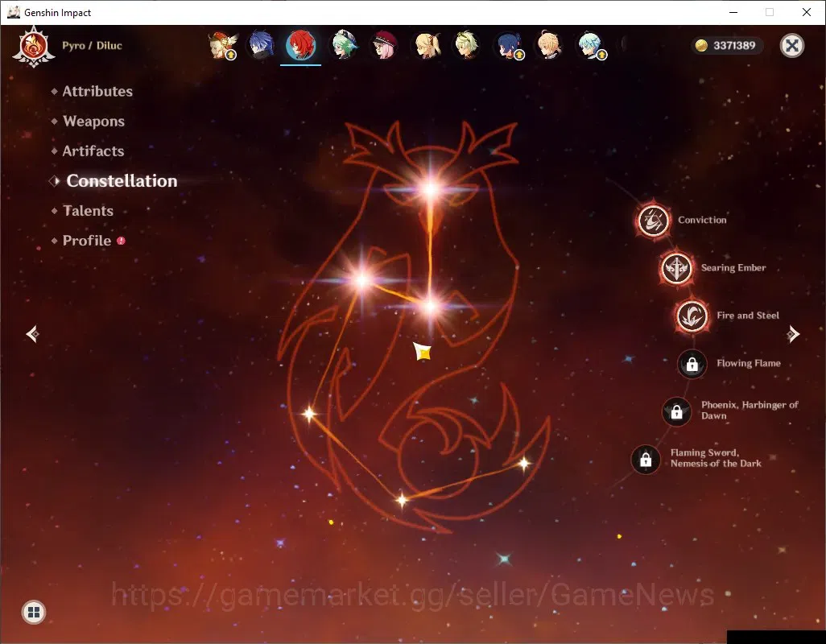Click the red Profile notification dot

[121, 241]
